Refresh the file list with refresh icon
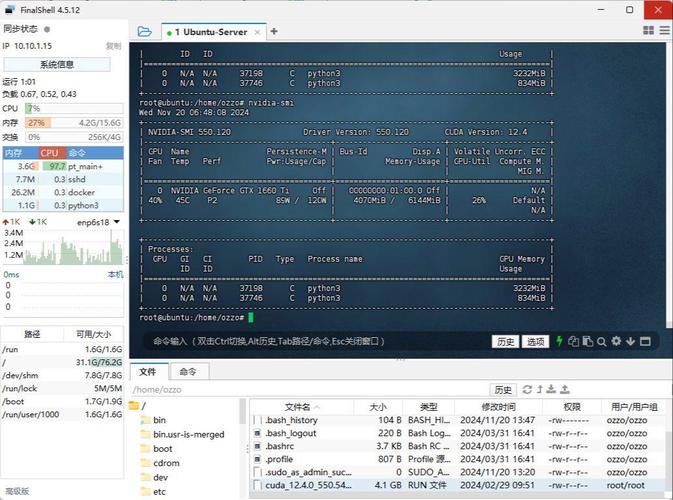673x500 pixels. tap(527, 390)
